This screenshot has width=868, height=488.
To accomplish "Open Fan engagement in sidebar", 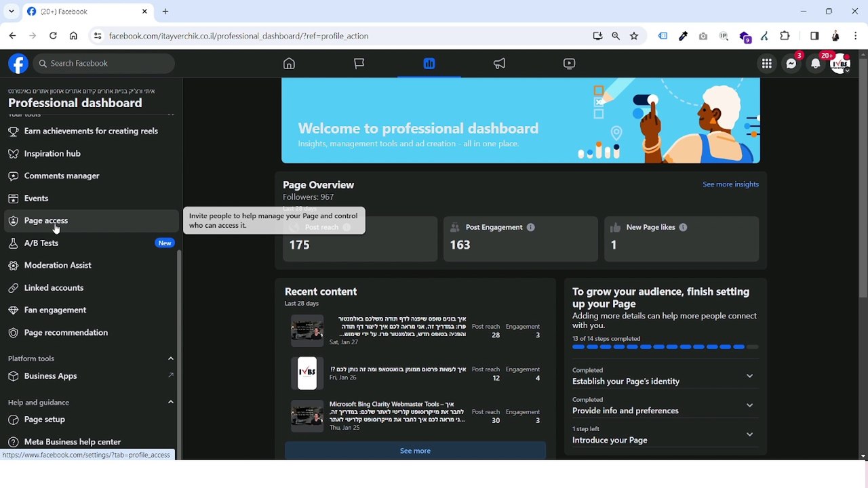I will point(92,310).
